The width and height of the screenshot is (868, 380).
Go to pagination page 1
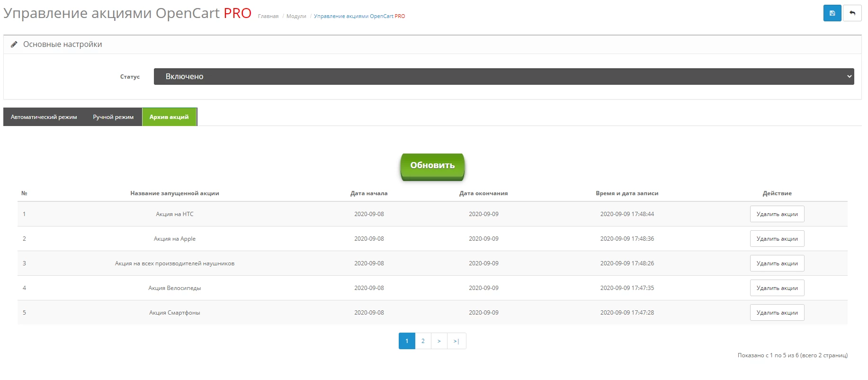(407, 341)
